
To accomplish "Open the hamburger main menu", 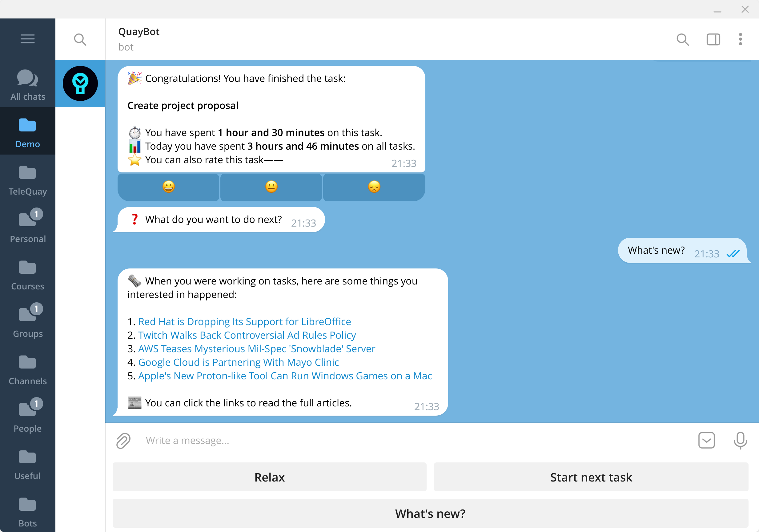I will coord(27,39).
